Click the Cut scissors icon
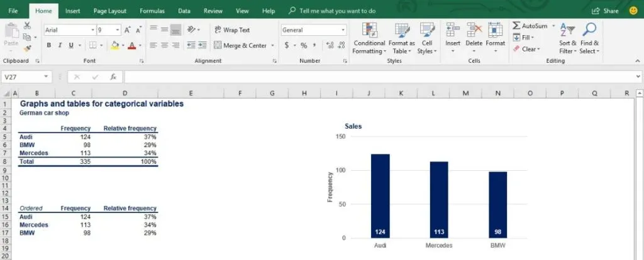 (x=27, y=26)
